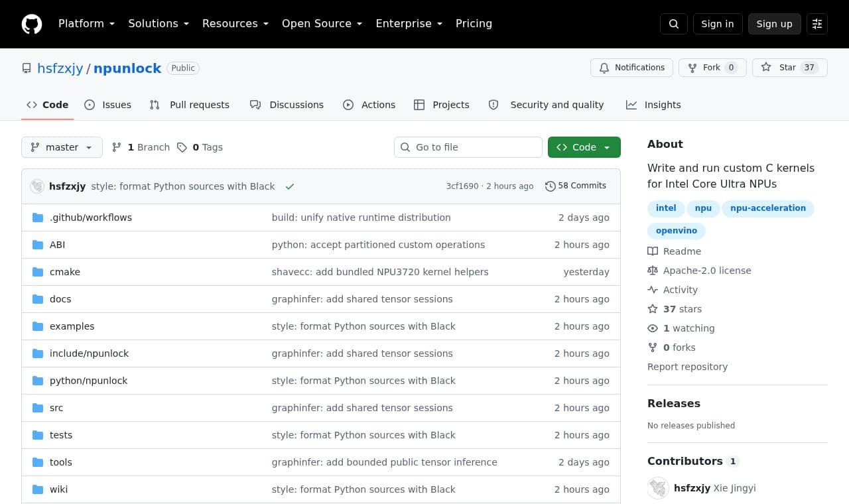Switch to the Pull requests tab
This screenshot has height=504, width=849.
[x=190, y=105]
